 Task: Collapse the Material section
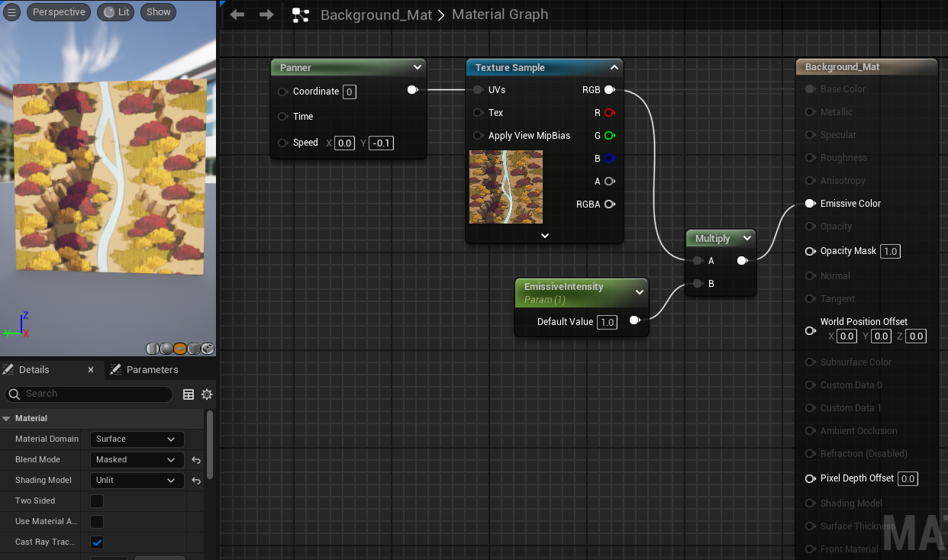tap(6, 419)
